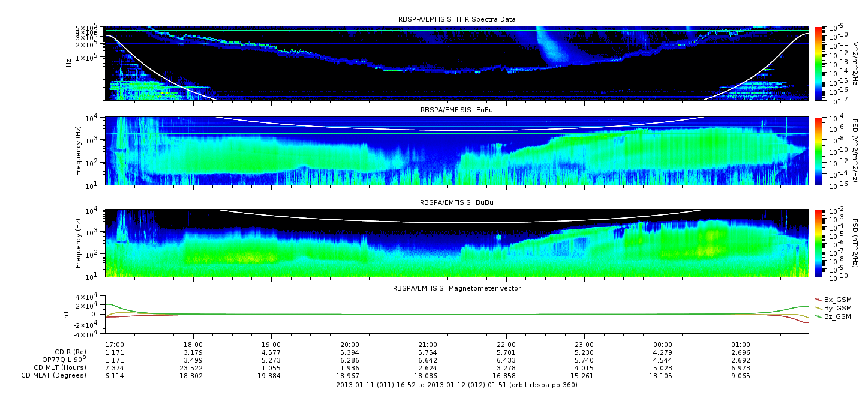Image resolution: width=868 pixels, height=395 pixels.
Task: Click the HFR spectra color scale bar
Action: coord(818,63)
